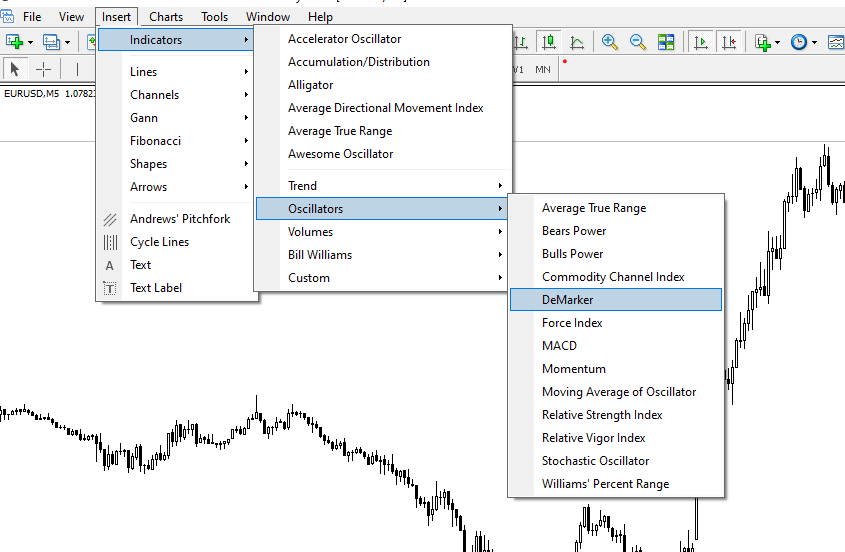Expand the Fibonacci submenu
Image resolution: width=845 pixels, height=552 pixels.
click(x=176, y=141)
